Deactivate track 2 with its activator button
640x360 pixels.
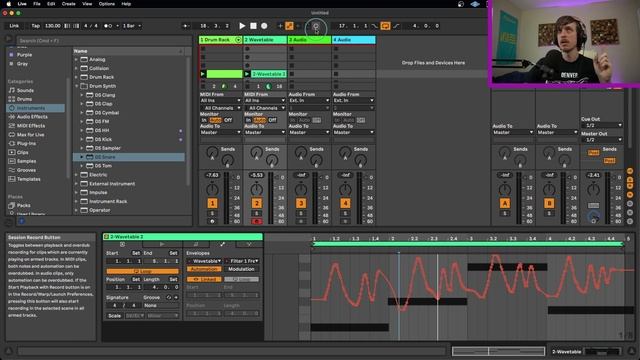[x=256, y=203]
